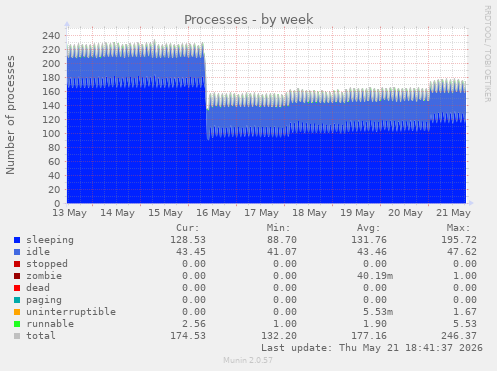This screenshot has width=497, height=371.
Task: Click sleeping minimum value 88.70
Action: [x=282, y=240]
